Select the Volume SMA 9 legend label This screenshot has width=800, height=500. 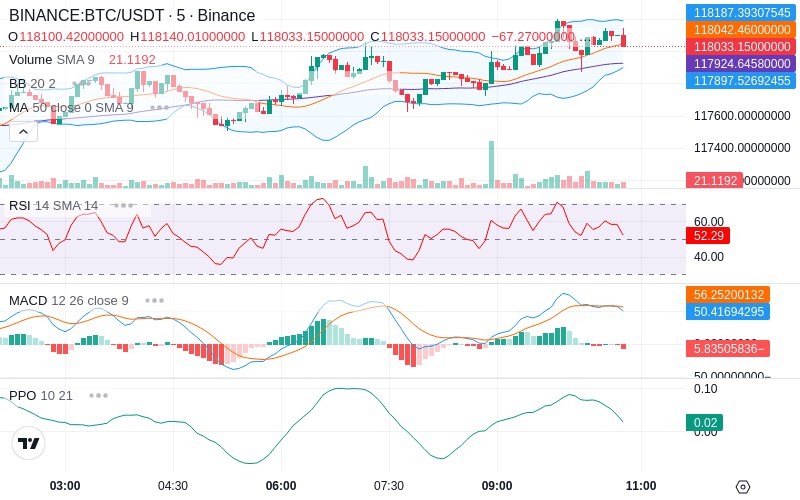[52, 60]
